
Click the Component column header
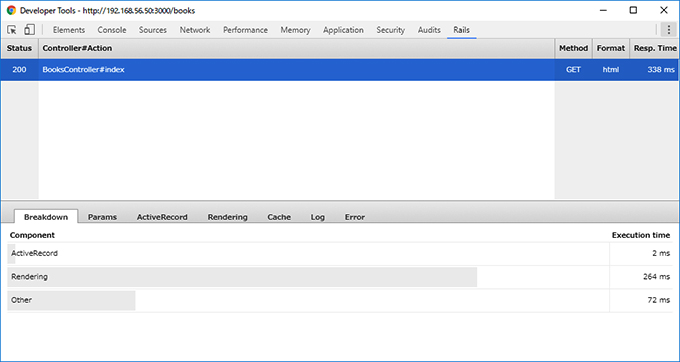click(32, 235)
